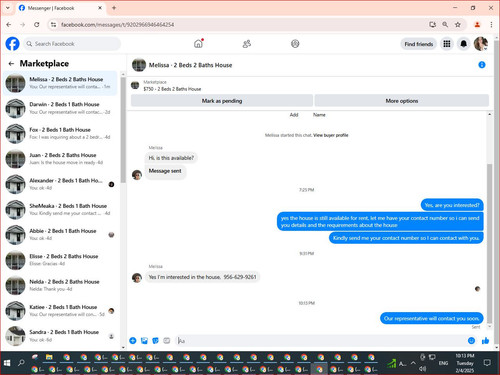Open browser zoom magnifier icon
This screenshot has height=375, width=500.
pyautogui.click(x=445, y=24)
